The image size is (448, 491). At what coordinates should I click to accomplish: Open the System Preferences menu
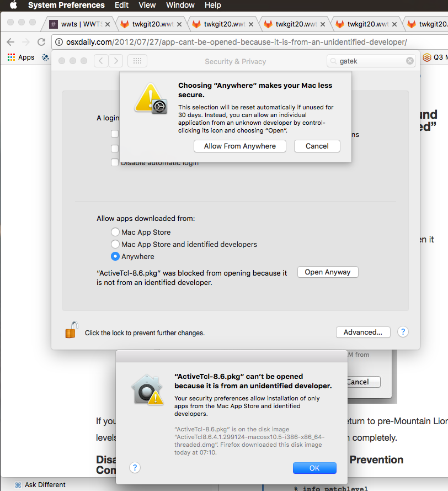(66, 5)
